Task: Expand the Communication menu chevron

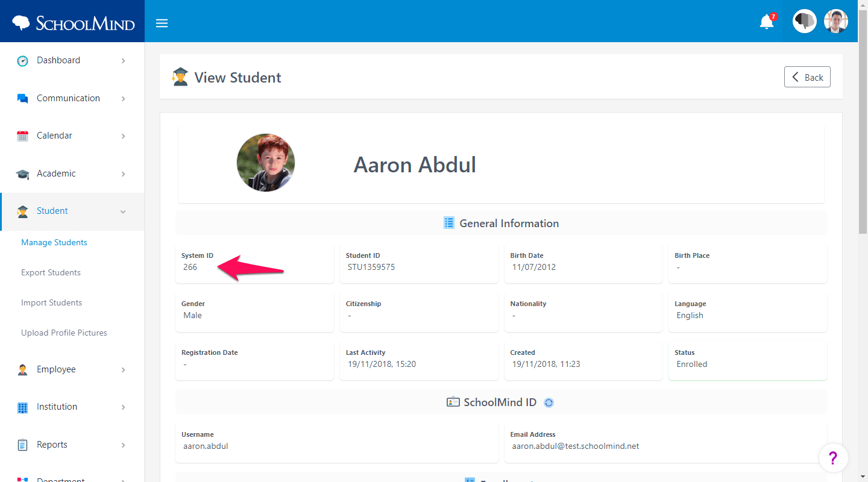Action: coord(123,99)
